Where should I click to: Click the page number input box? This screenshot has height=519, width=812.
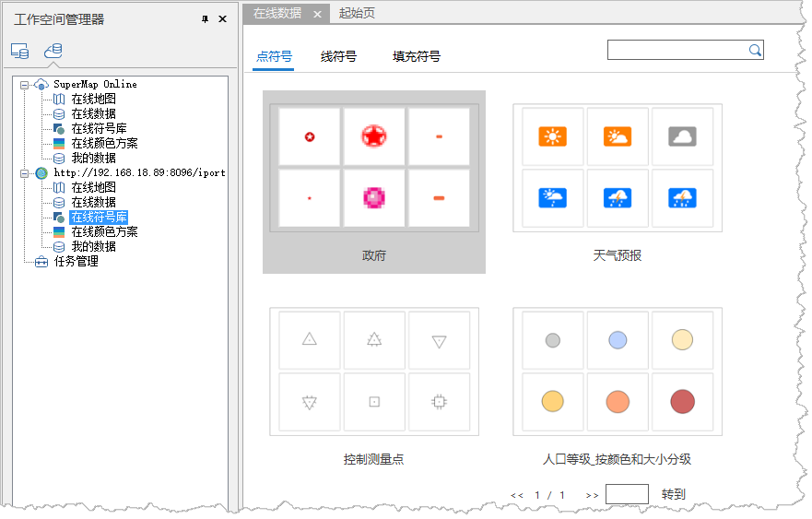[x=627, y=495]
